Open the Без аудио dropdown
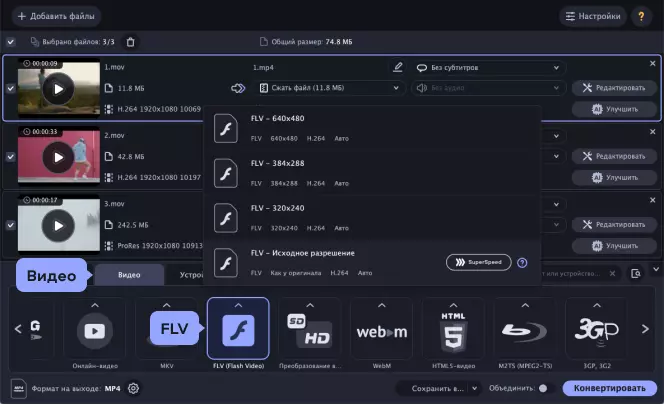This screenshot has height=405, width=664. (x=488, y=88)
